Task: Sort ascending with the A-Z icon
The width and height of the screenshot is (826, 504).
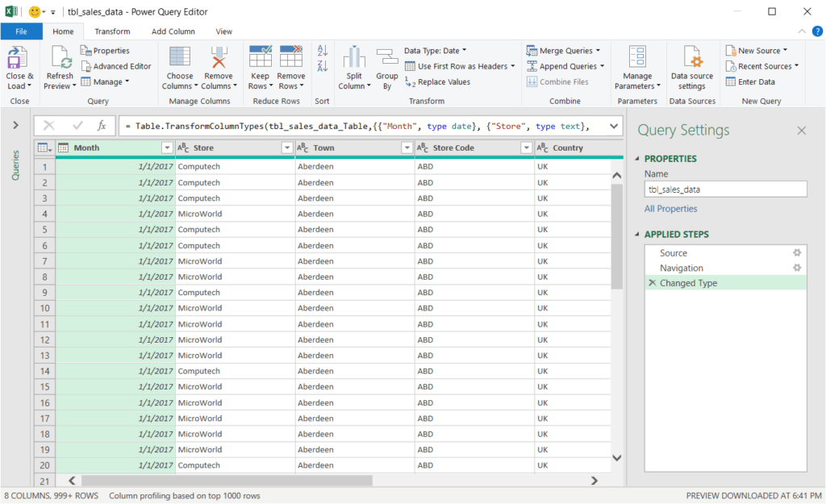Action: click(323, 50)
